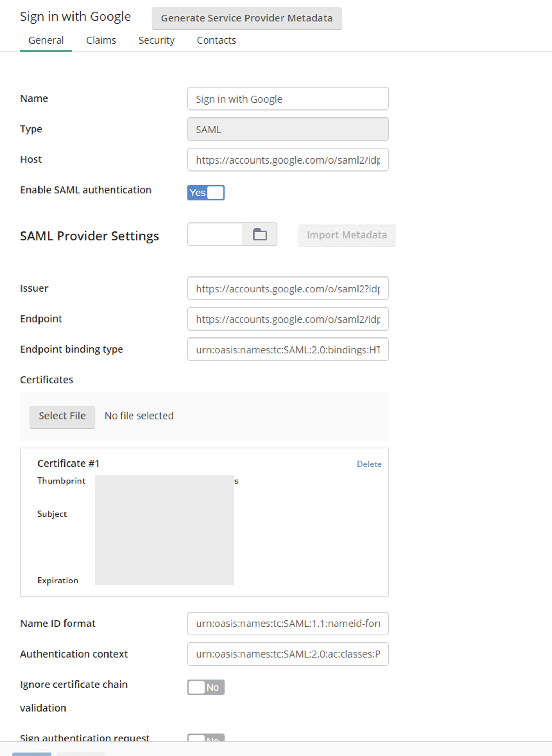Click Select File under Certificates

point(62,416)
